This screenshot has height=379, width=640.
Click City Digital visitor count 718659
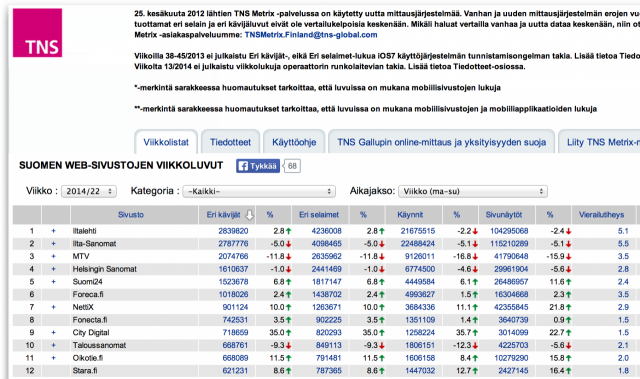[x=235, y=332]
